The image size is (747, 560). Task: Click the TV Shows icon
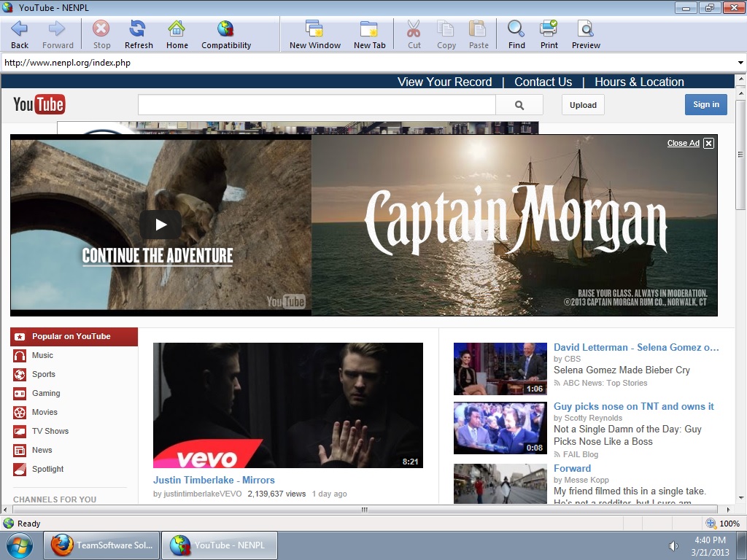[x=20, y=432]
